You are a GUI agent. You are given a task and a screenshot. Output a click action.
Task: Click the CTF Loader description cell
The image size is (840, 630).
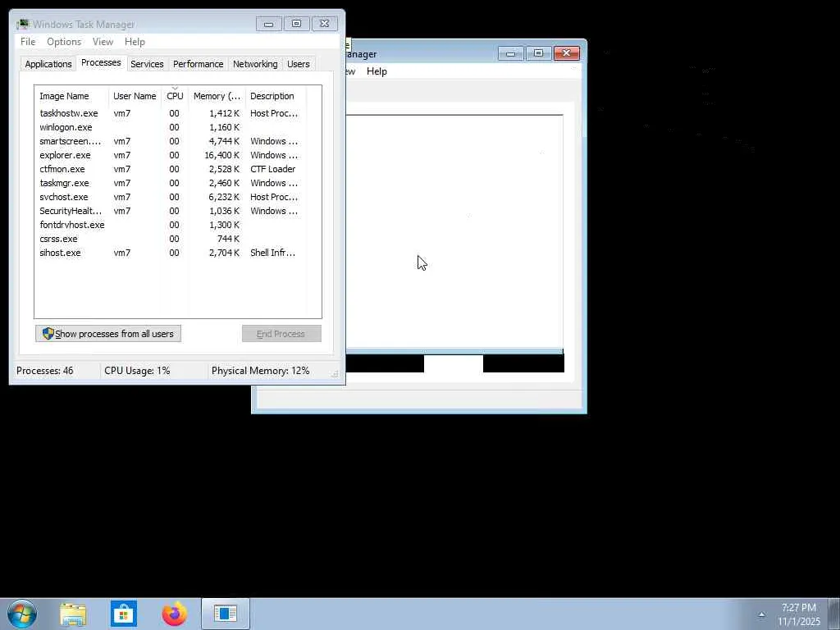coord(272,169)
